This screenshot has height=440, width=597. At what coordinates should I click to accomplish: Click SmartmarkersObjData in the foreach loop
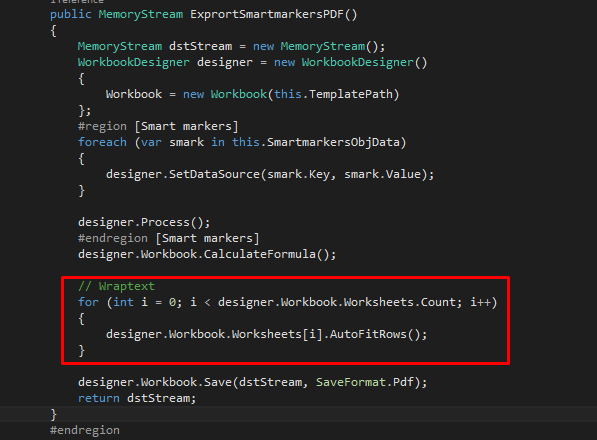pyautogui.click(x=333, y=142)
